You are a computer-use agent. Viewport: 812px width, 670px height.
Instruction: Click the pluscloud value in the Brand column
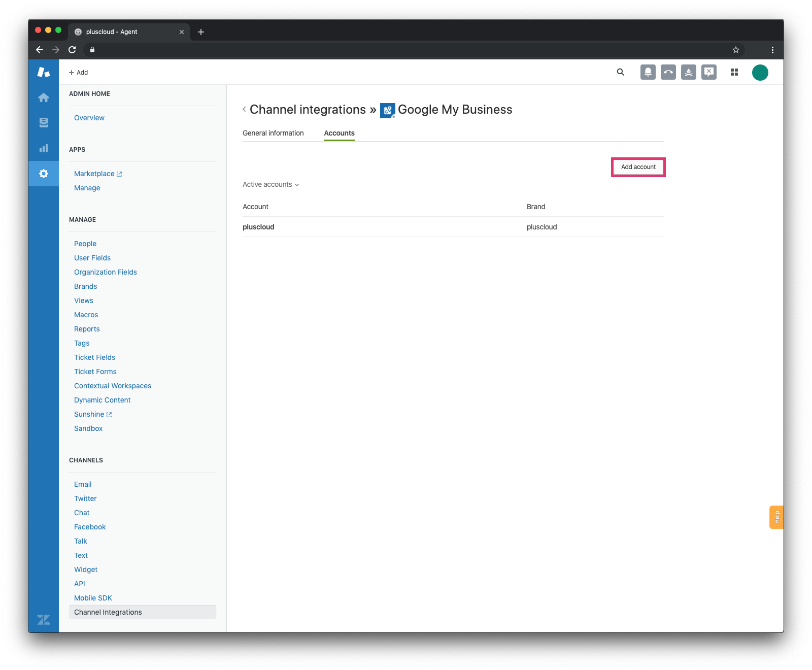coord(542,227)
